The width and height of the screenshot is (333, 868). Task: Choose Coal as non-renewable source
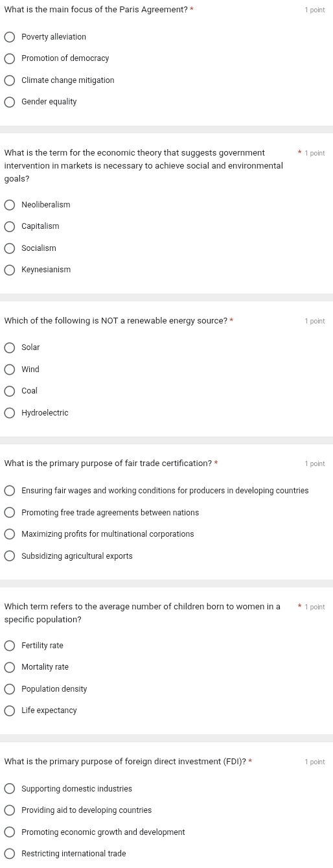pos(10,391)
